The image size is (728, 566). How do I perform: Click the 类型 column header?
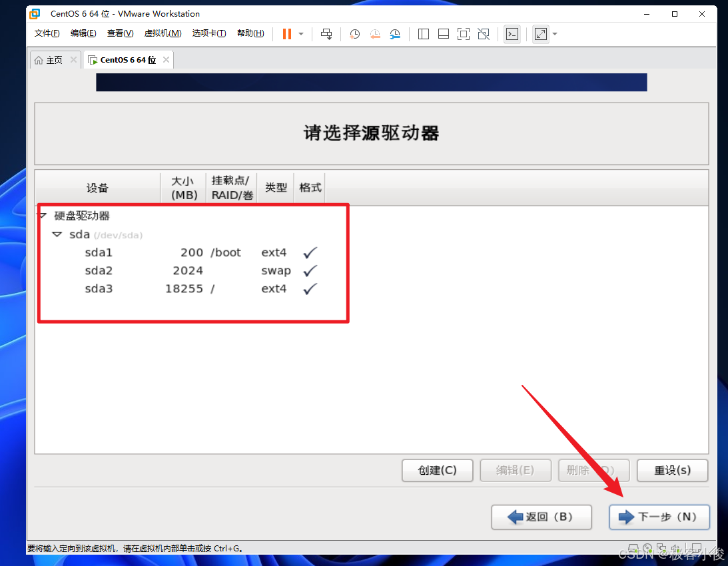(x=276, y=188)
